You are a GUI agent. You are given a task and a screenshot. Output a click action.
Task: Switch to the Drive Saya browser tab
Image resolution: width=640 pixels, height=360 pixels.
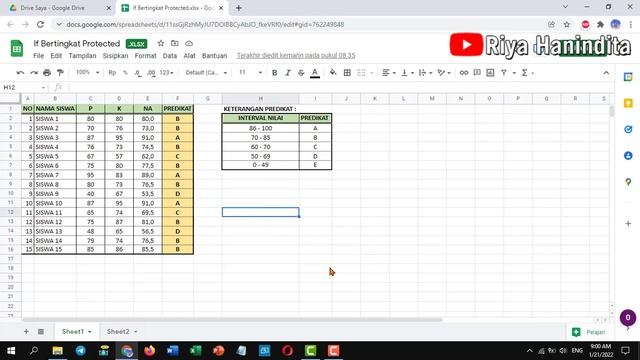(x=60, y=8)
